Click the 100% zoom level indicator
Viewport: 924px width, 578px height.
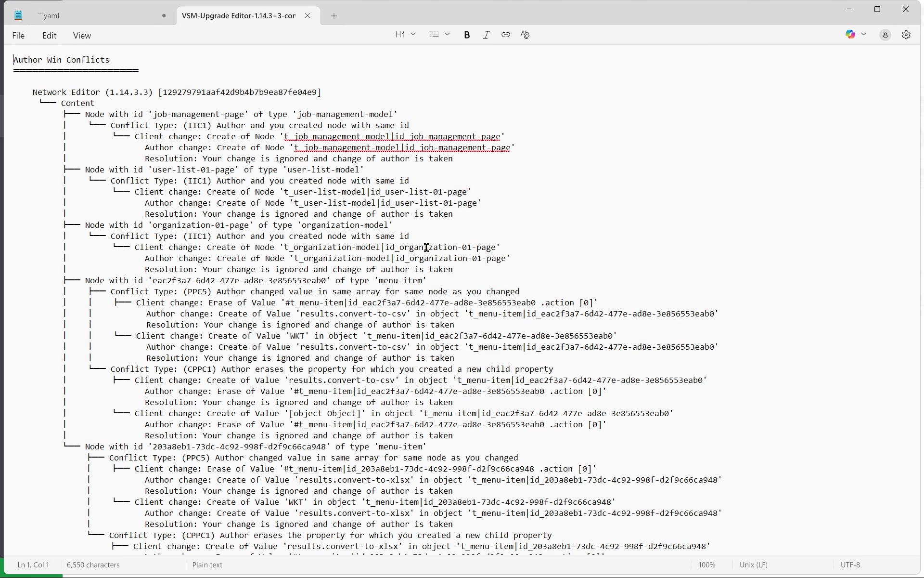point(706,565)
